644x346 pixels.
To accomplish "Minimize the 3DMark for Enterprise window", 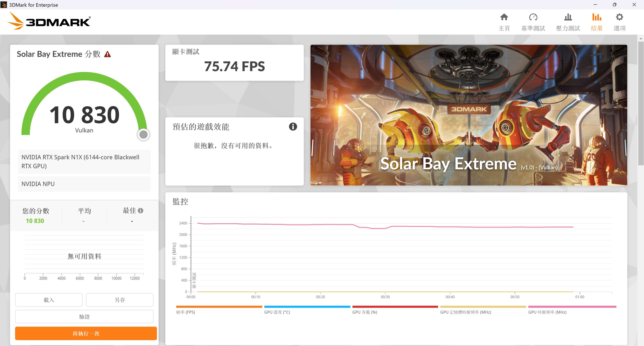I will pyautogui.click(x=595, y=4).
